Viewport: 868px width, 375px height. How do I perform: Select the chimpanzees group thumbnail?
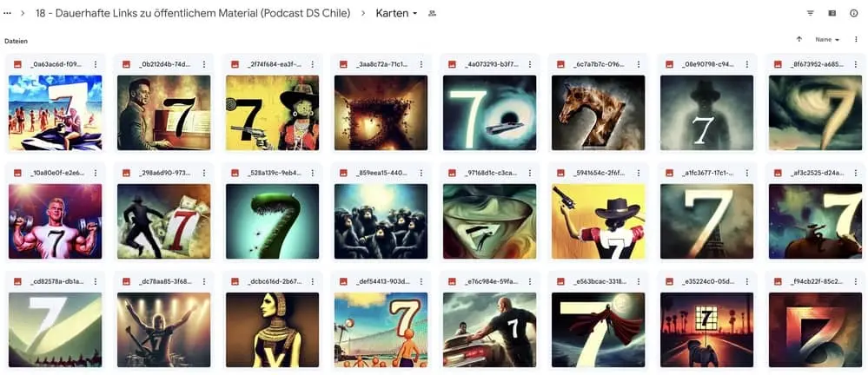[381, 221]
